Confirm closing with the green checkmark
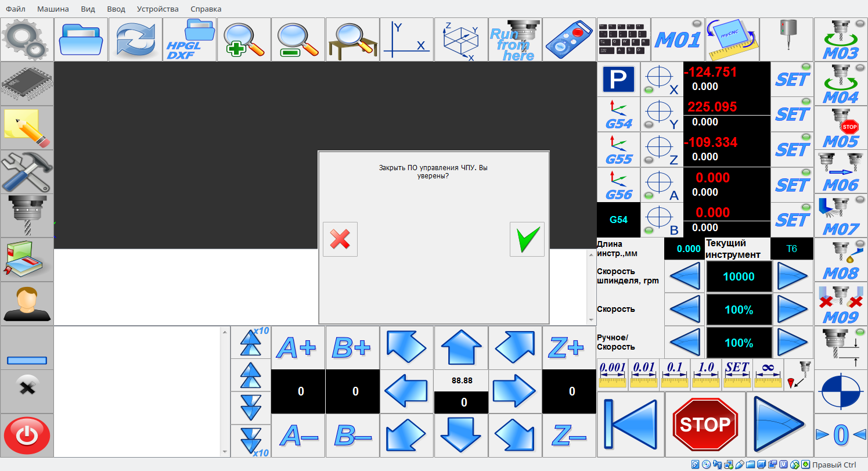 pos(527,239)
